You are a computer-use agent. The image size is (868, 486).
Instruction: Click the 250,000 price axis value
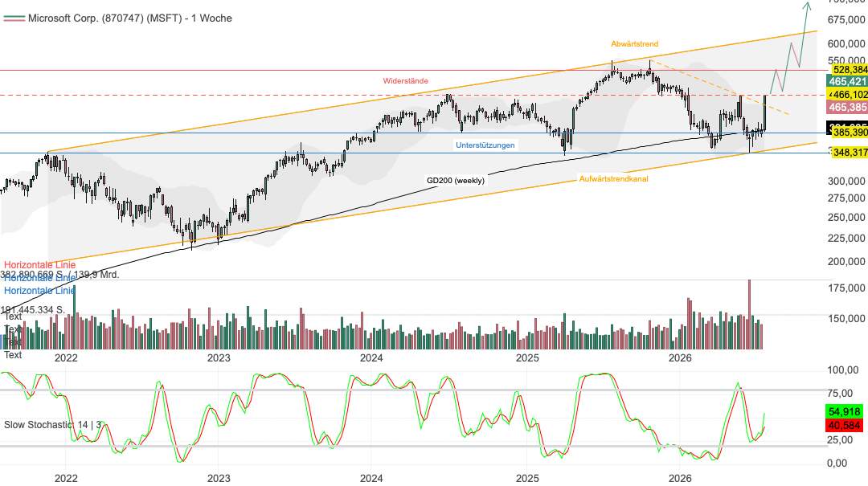[846, 218]
